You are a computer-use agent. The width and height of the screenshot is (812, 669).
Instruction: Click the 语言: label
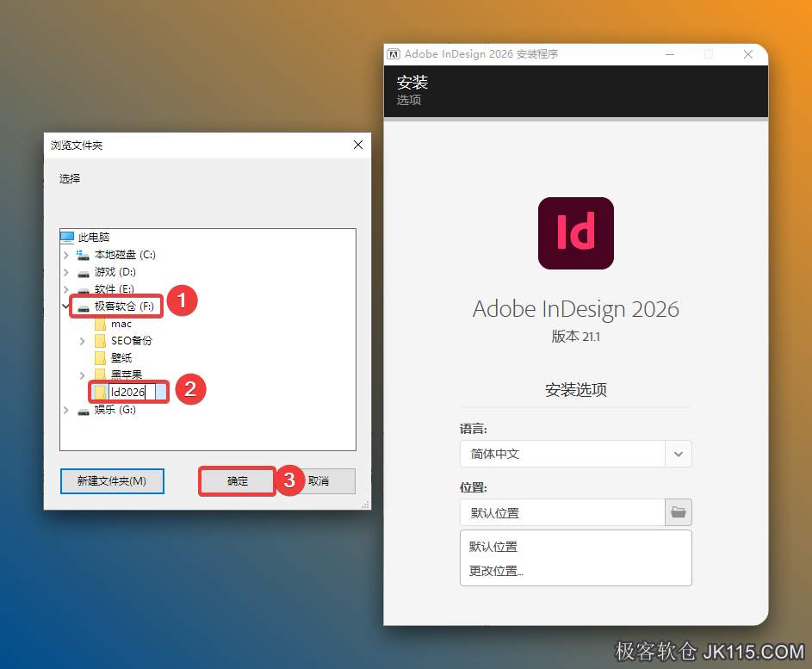(x=474, y=429)
